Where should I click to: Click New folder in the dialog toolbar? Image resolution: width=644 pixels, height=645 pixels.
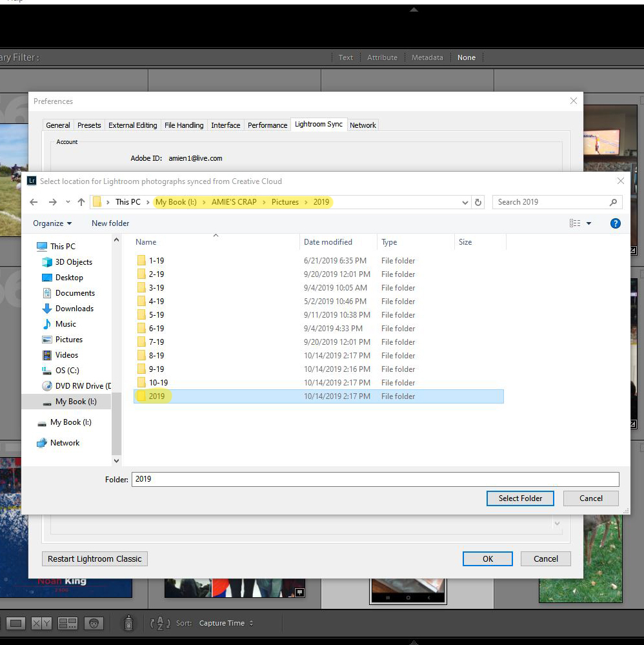[x=110, y=223]
